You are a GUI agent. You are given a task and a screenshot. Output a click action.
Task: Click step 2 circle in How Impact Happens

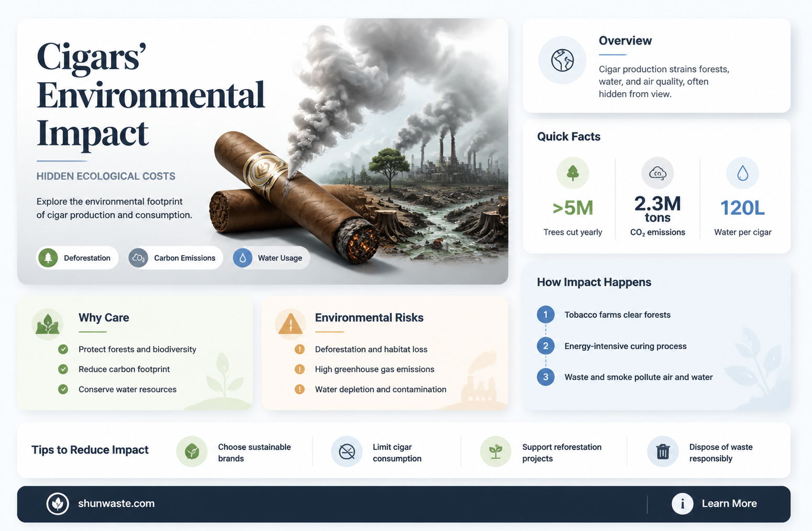[546, 346]
